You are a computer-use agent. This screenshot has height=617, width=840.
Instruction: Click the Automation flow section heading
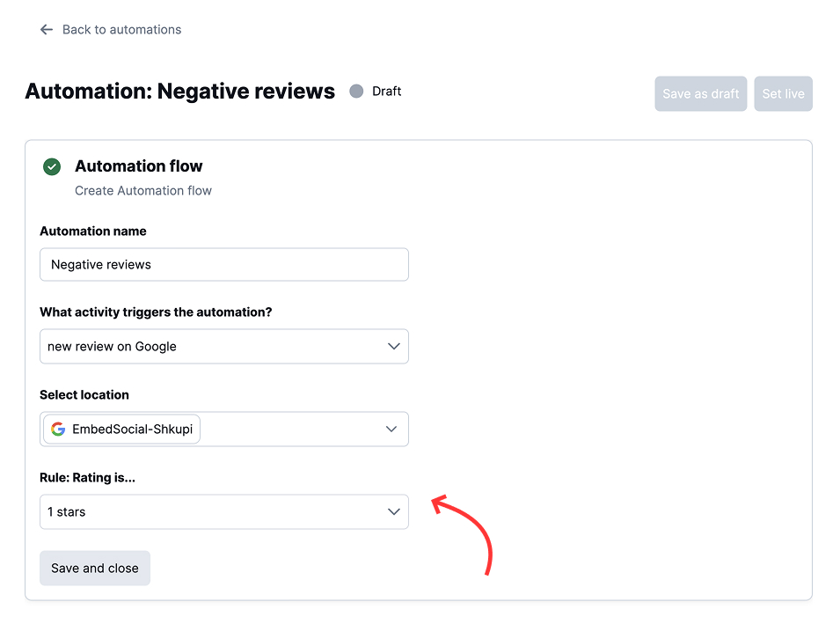click(139, 166)
